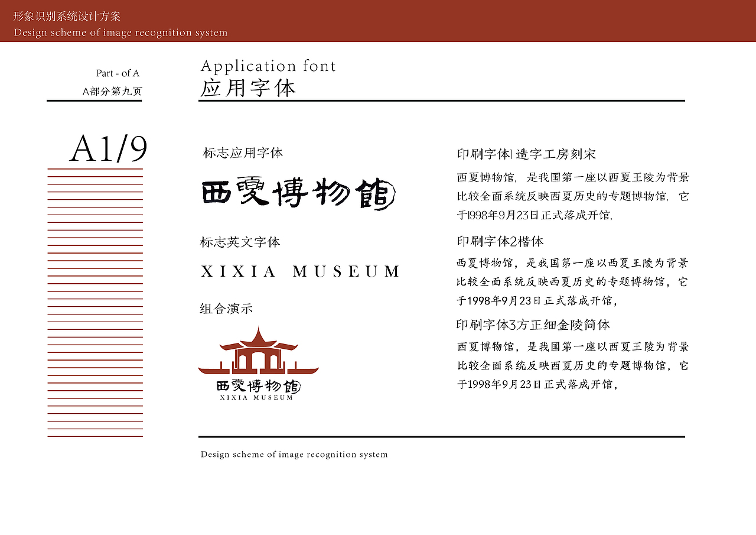This screenshot has width=756, height=535.
Task: Click the 'A1/9' page number
Action: (x=108, y=149)
